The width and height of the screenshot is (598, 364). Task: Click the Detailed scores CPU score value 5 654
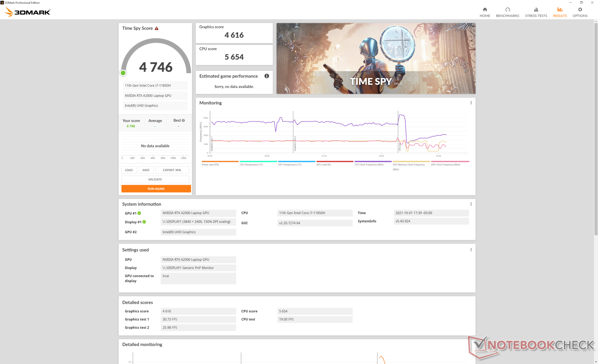(x=315, y=311)
